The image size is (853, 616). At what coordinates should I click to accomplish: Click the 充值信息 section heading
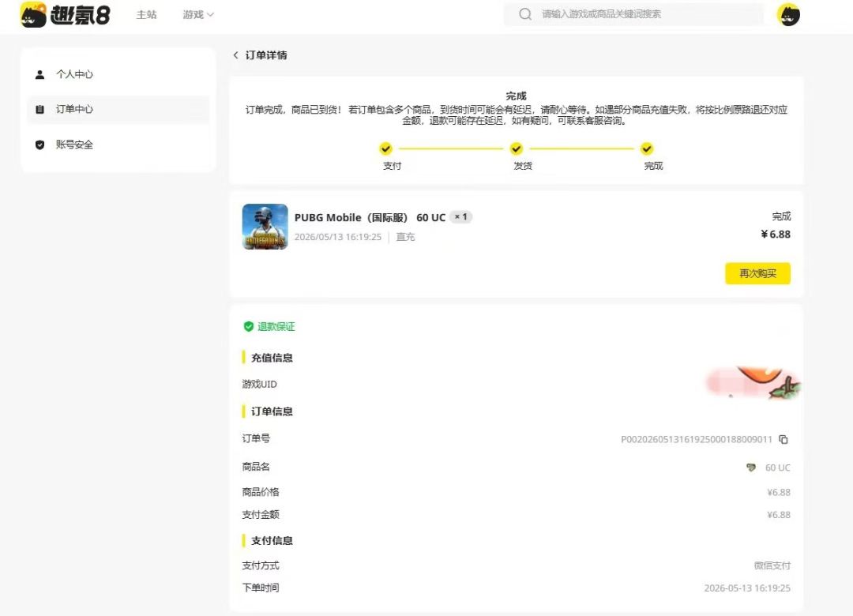272,358
